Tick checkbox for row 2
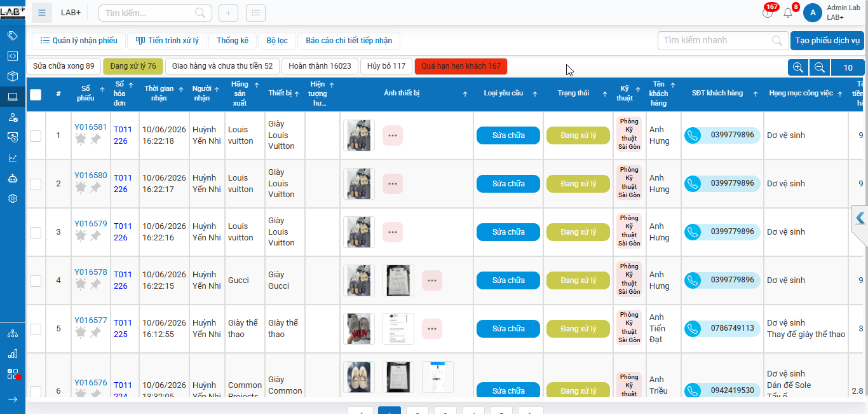868x414 pixels. click(x=36, y=184)
